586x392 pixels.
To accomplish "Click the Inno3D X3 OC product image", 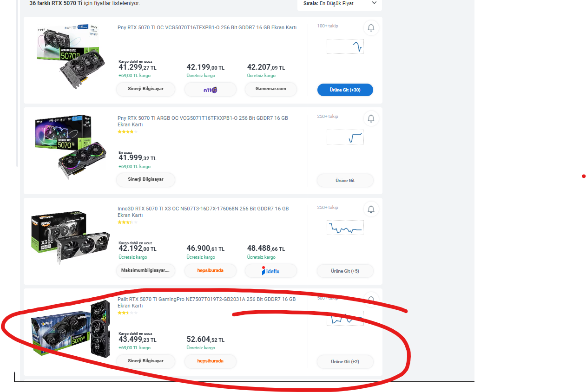I will tap(71, 238).
